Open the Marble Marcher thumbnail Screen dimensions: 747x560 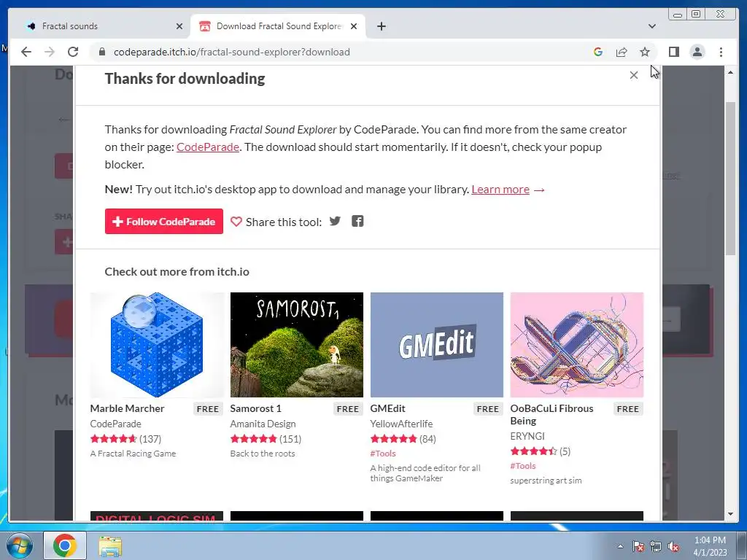pos(156,345)
